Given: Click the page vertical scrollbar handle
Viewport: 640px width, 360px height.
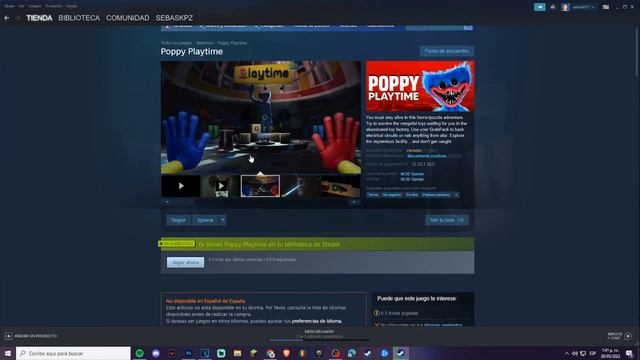Looking at the screenshot, I should point(637,51).
